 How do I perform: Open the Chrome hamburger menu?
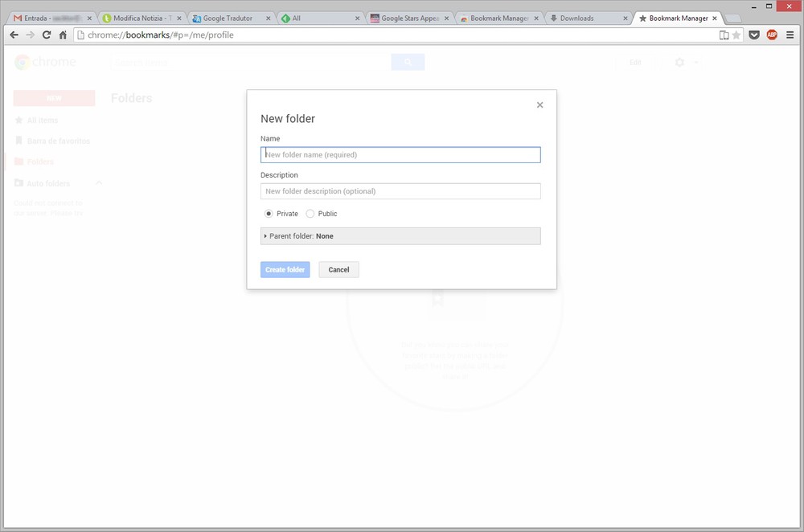[790, 35]
